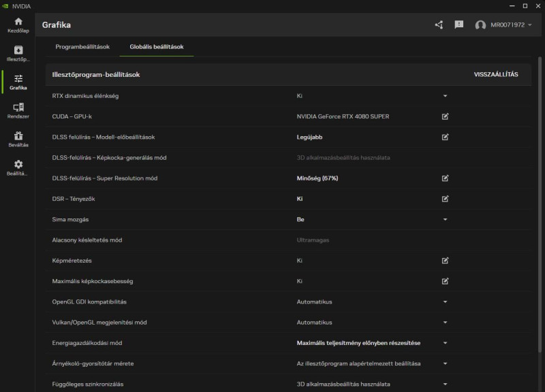Go to the Rendszer section

click(x=18, y=110)
